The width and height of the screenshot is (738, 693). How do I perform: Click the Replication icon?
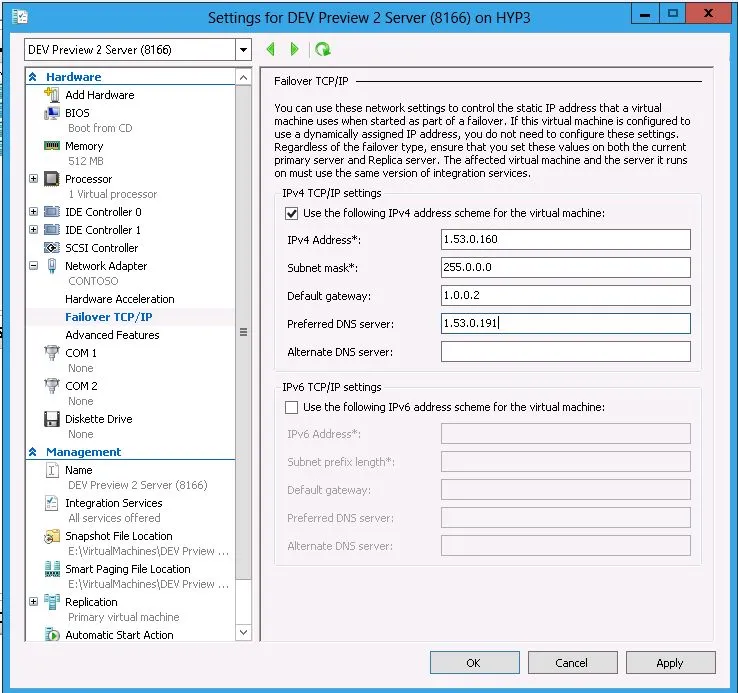pyautogui.click(x=52, y=602)
